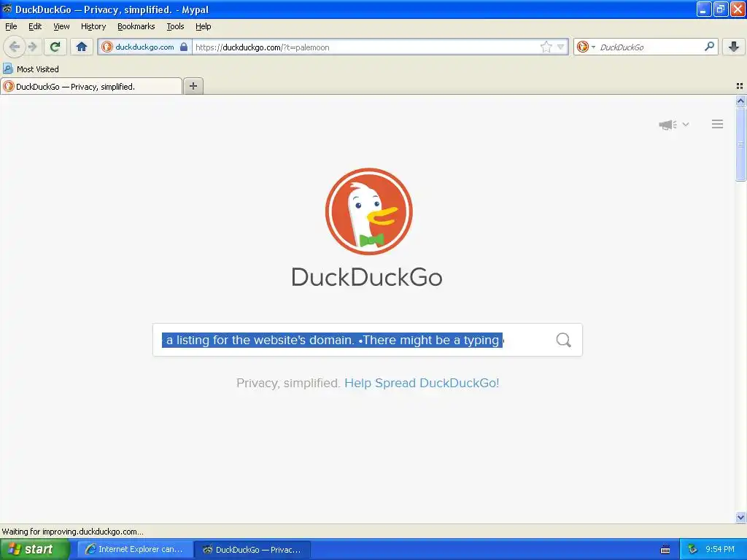
Task: Click the address bar URL field
Action: 366,47
